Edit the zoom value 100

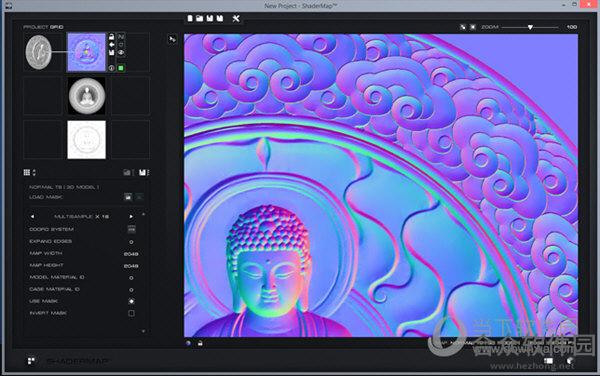point(571,27)
